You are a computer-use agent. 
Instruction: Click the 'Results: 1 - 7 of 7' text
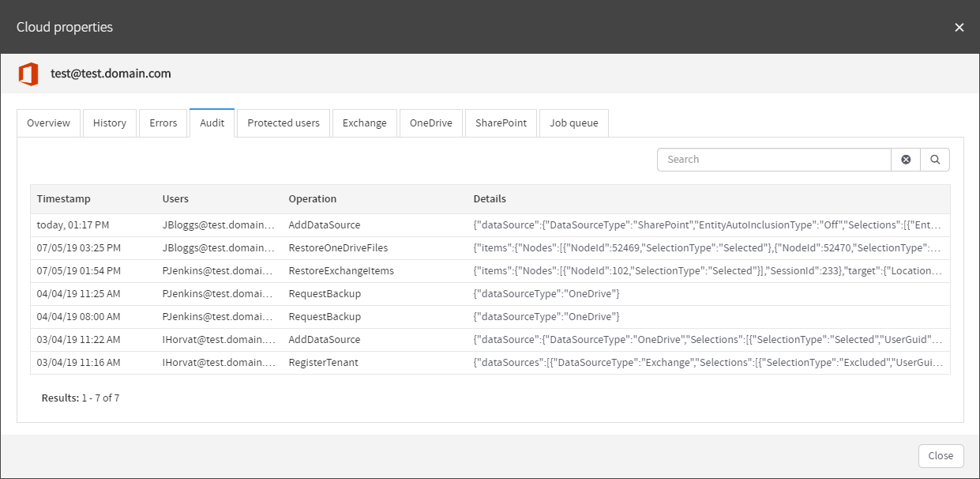tap(81, 398)
